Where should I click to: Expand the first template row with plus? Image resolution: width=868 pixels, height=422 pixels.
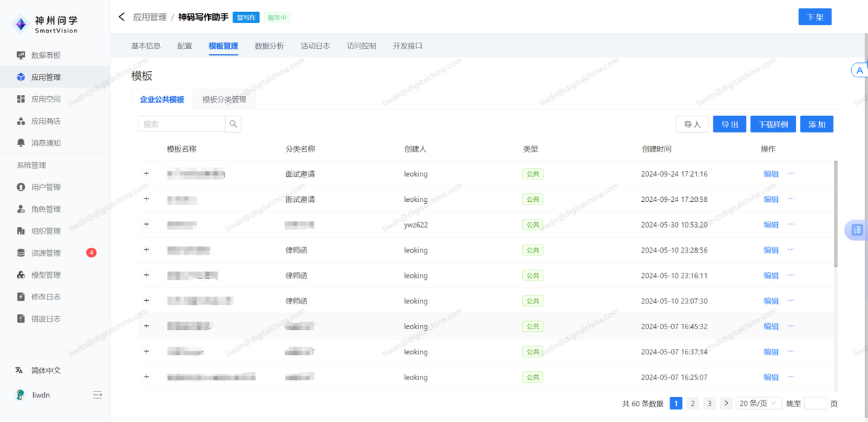click(x=146, y=173)
